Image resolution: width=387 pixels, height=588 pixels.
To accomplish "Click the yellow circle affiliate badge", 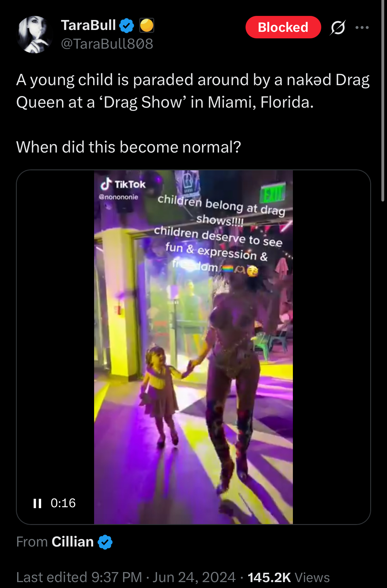I will [147, 26].
